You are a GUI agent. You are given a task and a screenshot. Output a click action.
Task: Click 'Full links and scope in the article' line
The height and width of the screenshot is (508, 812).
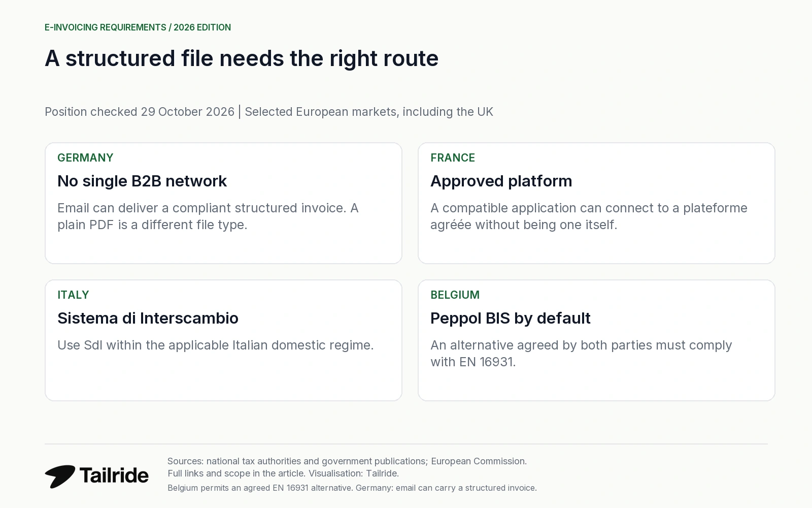coord(283,473)
